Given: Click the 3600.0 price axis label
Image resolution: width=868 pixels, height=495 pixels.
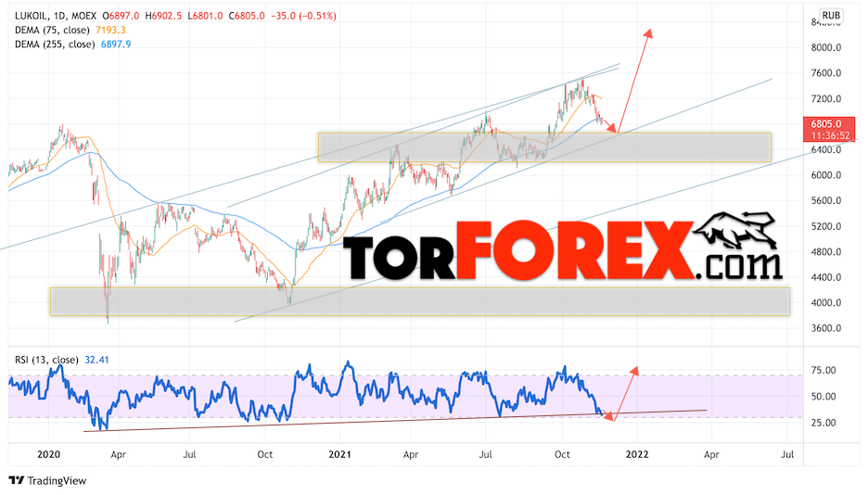Looking at the screenshot, I should (826, 328).
